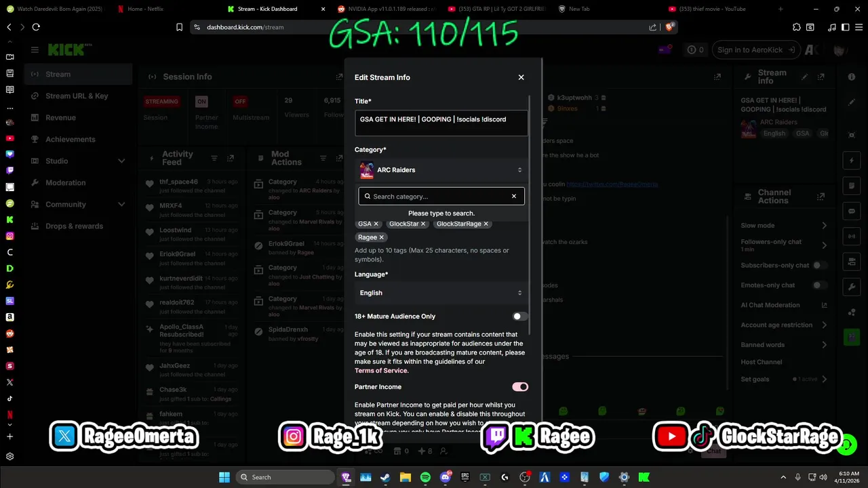Click the stream Title text box

(441, 123)
